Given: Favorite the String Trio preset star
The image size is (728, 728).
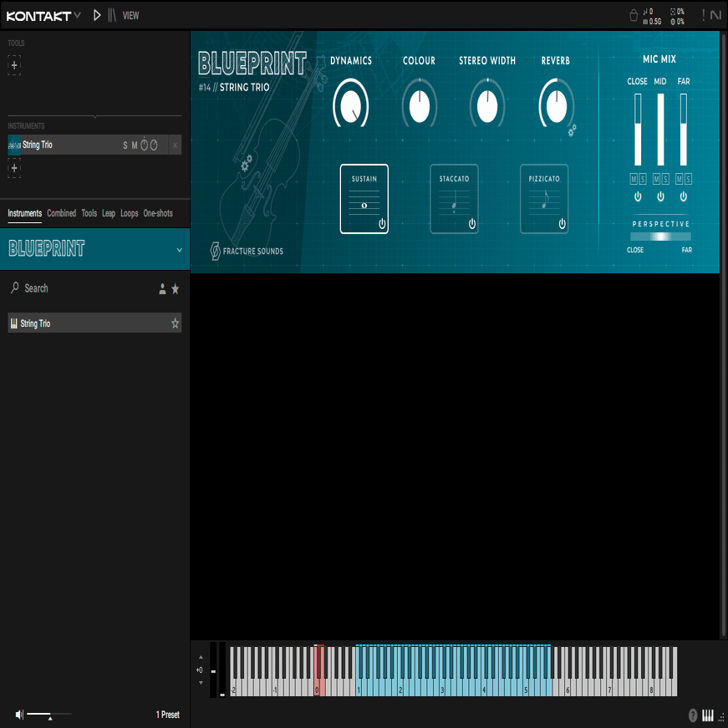Looking at the screenshot, I should 175,323.
